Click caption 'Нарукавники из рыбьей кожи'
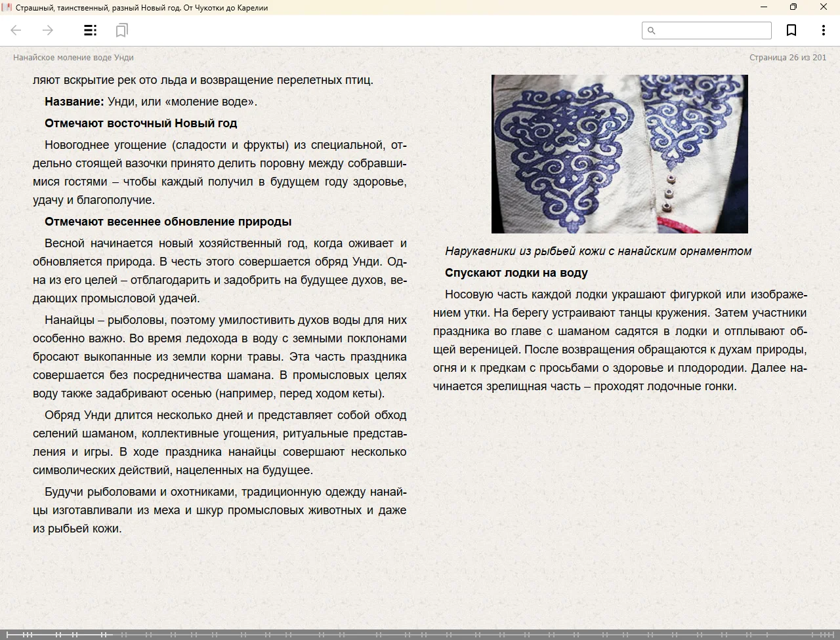Image resolution: width=840 pixels, height=640 pixels. [x=598, y=251]
